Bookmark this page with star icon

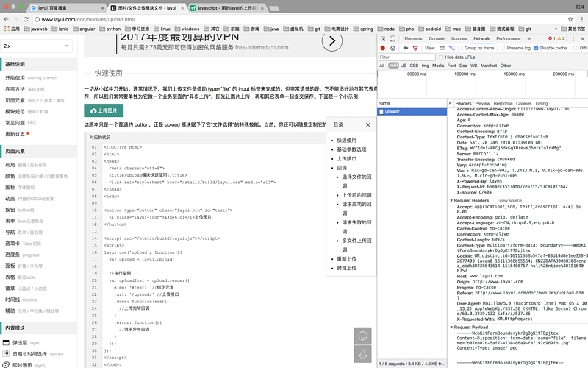(x=570, y=19)
